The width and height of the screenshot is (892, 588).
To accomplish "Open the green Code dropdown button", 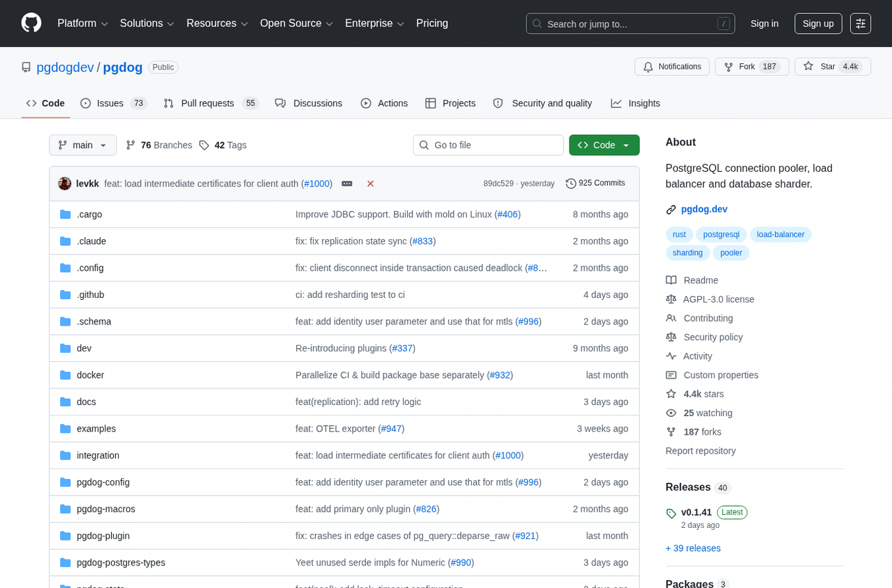I will [604, 145].
